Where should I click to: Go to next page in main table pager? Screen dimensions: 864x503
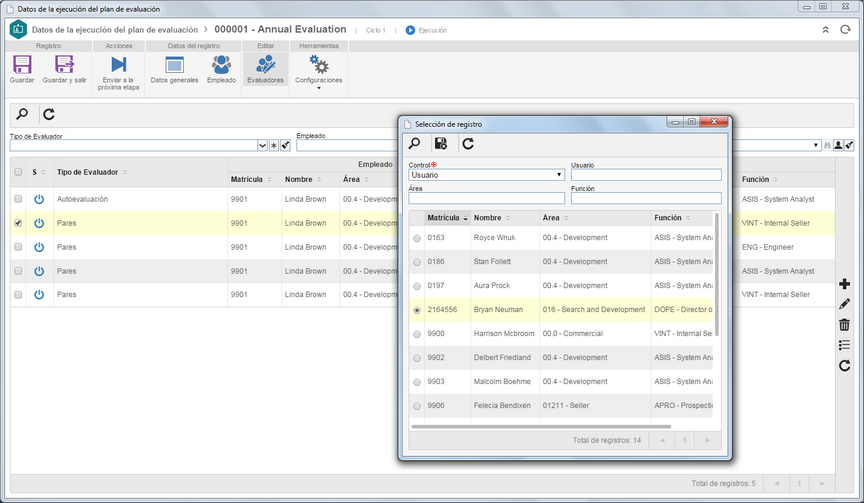pos(822,483)
